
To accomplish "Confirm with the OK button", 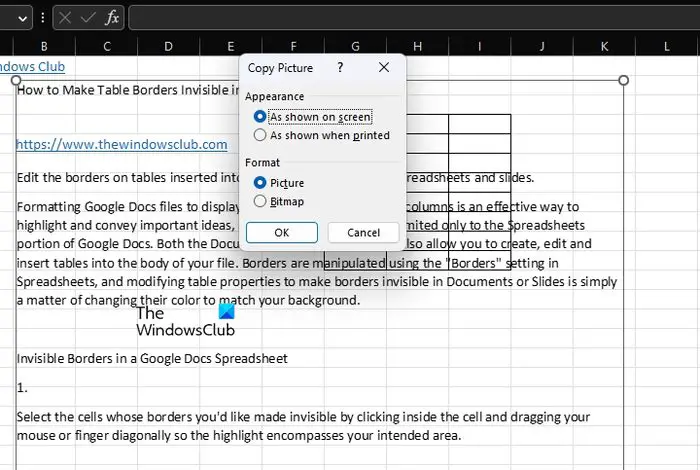I will 282,233.
